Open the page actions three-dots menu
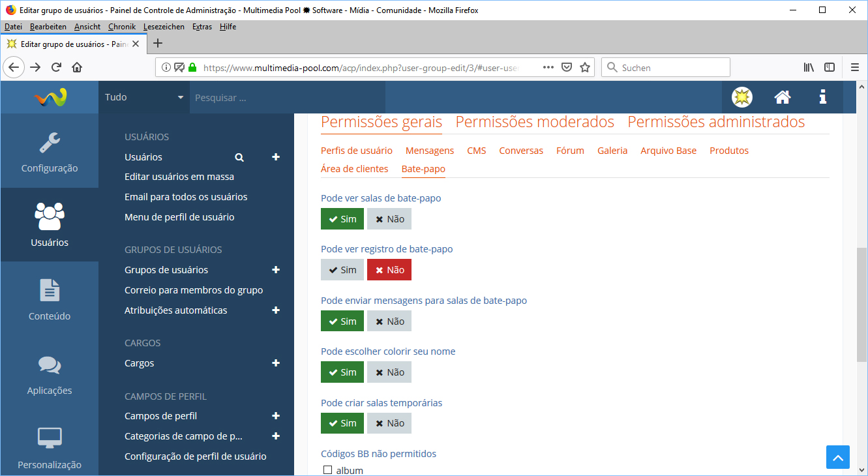This screenshot has width=868, height=476. 548,67
